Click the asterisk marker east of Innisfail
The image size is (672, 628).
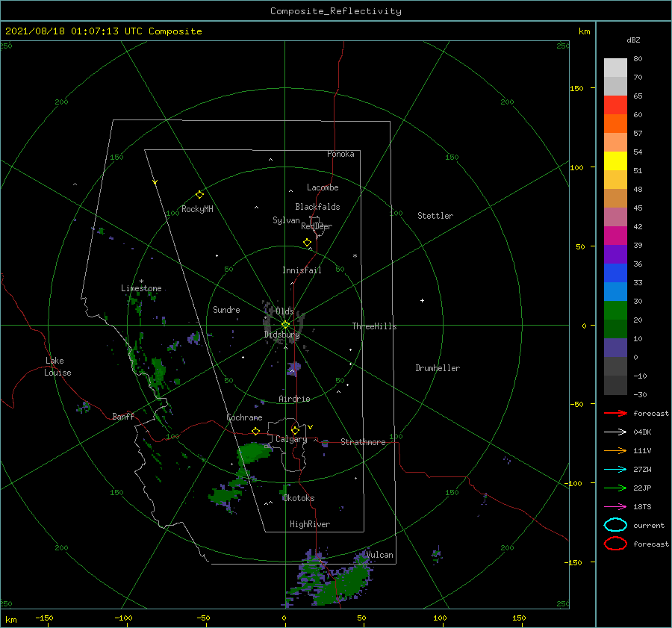pyautogui.click(x=355, y=256)
